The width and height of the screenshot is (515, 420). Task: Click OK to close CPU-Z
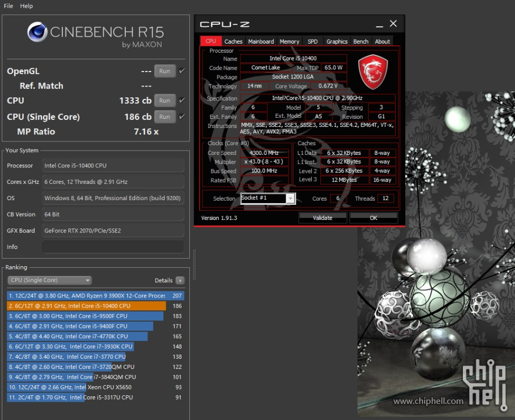pos(374,218)
